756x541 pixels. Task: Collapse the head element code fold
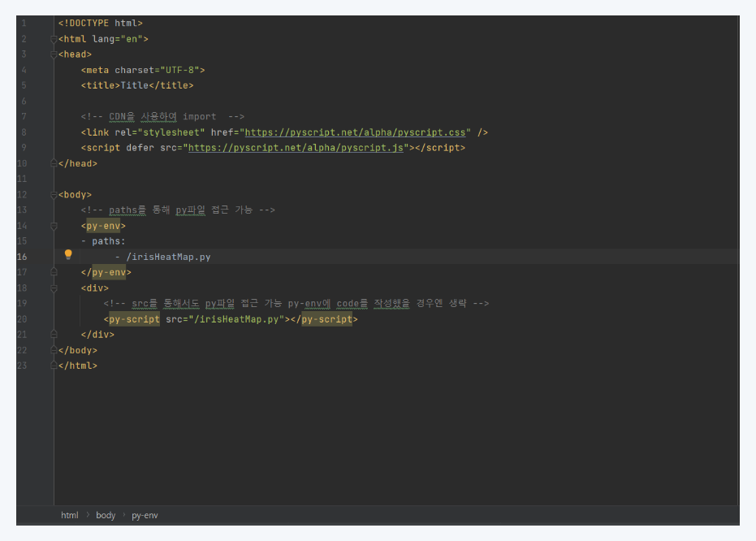coord(53,54)
